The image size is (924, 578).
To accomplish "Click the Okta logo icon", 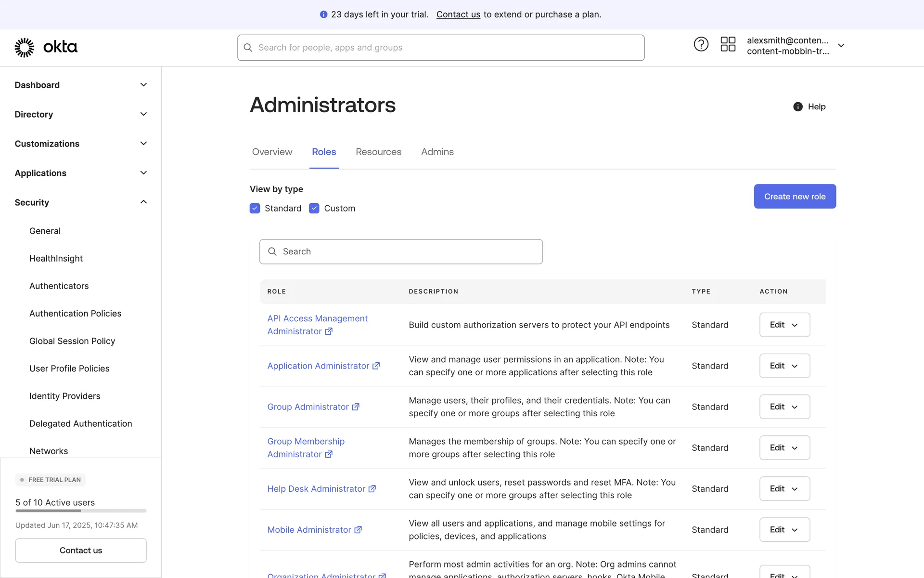I will tap(25, 47).
